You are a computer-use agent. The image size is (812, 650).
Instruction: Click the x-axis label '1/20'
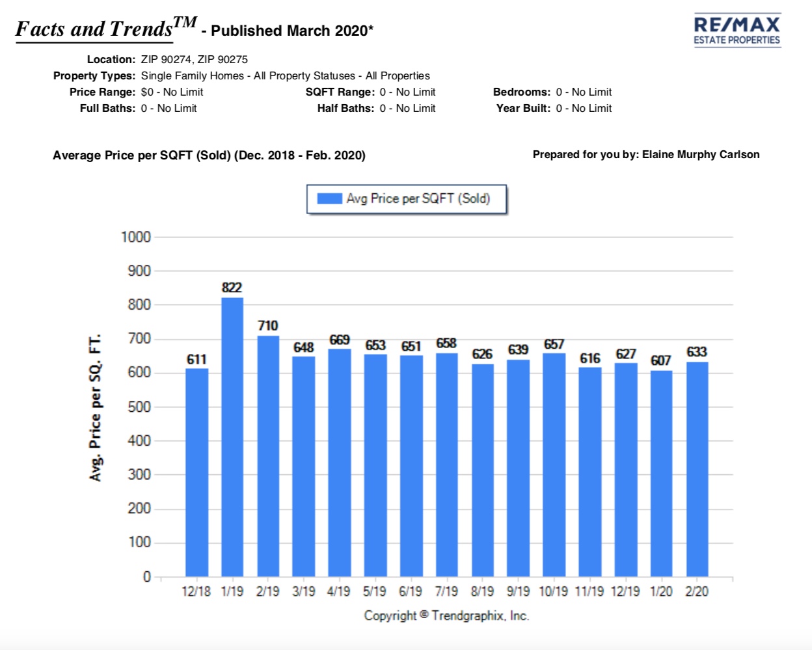[x=662, y=591]
